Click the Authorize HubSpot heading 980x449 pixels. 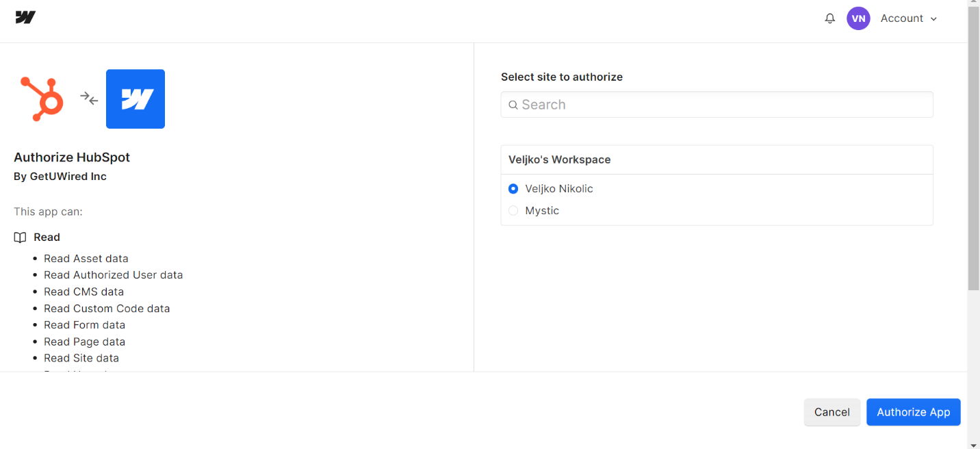(72, 157)
